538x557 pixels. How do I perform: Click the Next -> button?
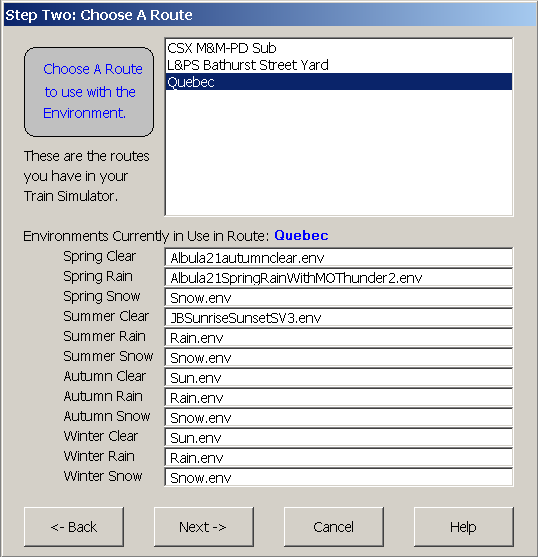203,527
